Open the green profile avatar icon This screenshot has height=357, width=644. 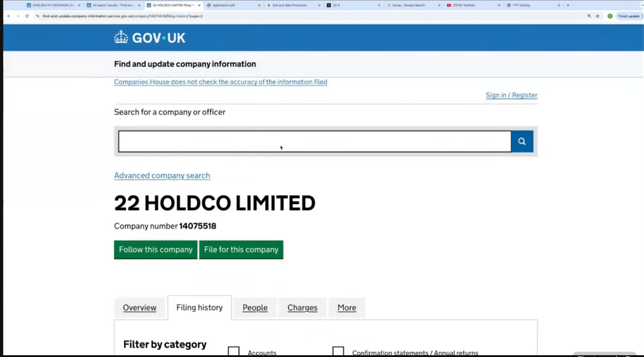(610, 16)
